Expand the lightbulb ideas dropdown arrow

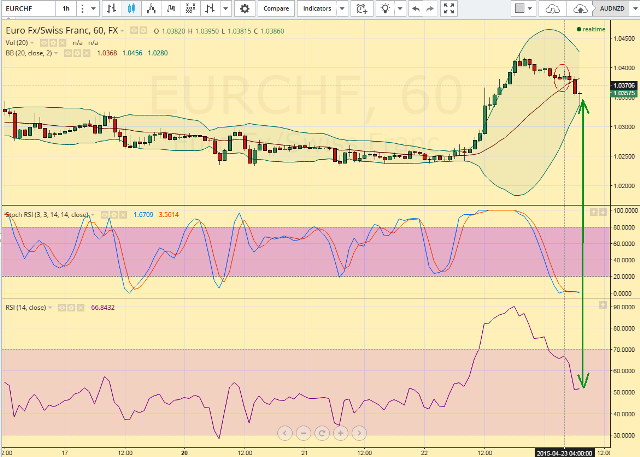[x=400, y=8]
